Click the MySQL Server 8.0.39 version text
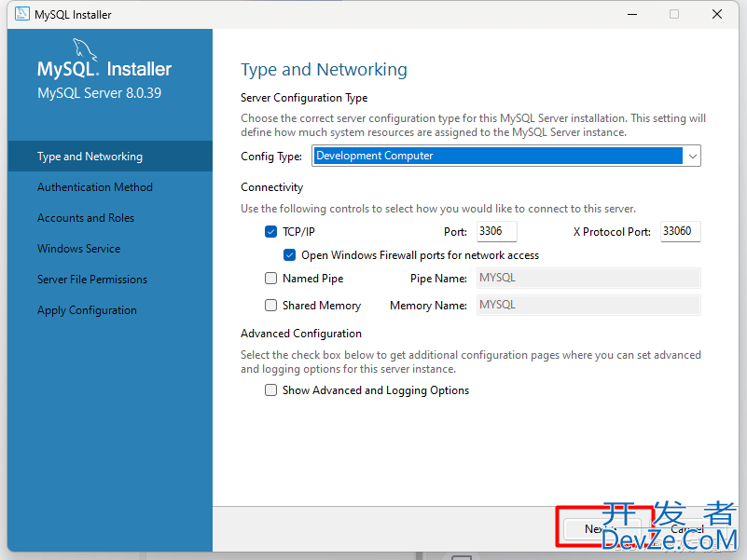Viewport: 747px width, 560px height. (99, 93)
